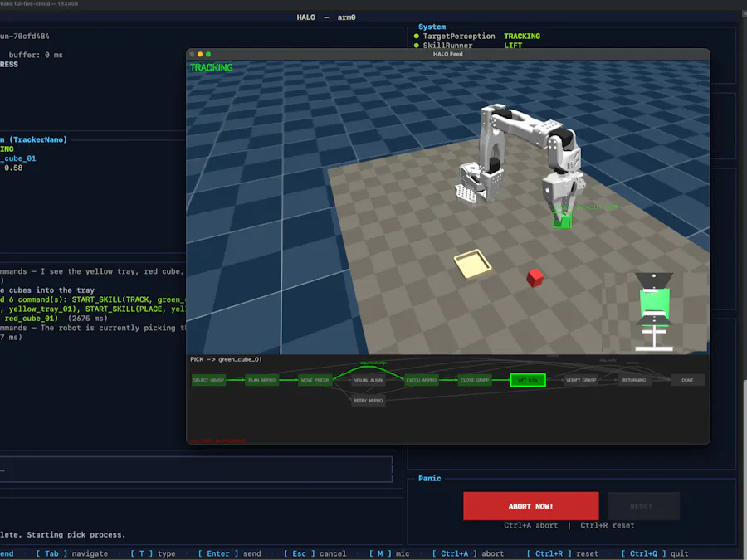Expand the Panic section header

tap(428, 478)
